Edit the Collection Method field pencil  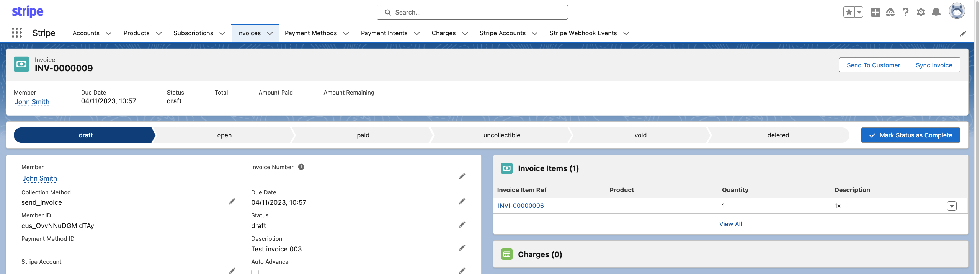pyautogui.click(x=232, y=202)
